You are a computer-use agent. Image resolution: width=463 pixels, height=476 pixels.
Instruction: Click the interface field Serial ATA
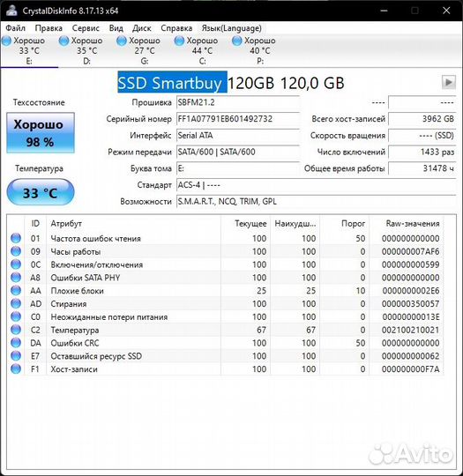pyautogui.click(x=238, y=136)
